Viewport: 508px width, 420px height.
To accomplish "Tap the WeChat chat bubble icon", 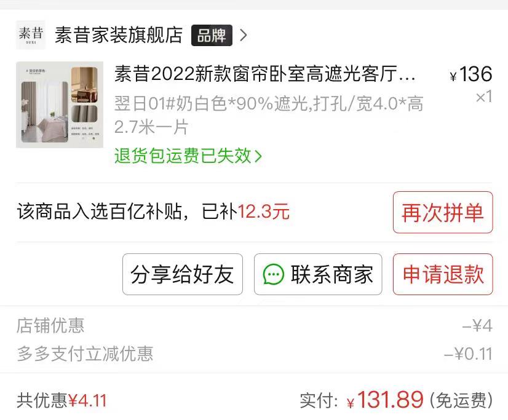I will coord(273,274).
